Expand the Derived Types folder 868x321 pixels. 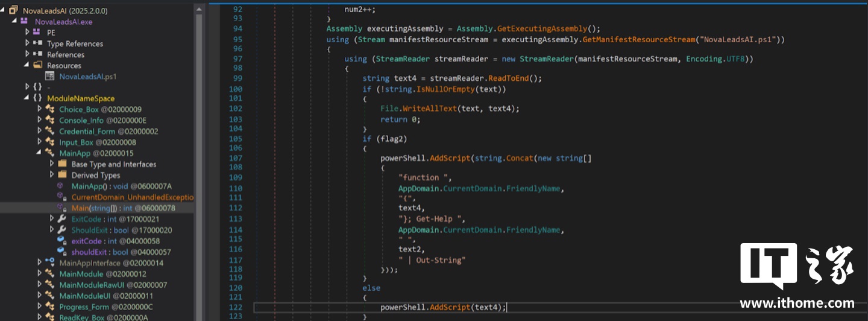click(x=52, y=175)
